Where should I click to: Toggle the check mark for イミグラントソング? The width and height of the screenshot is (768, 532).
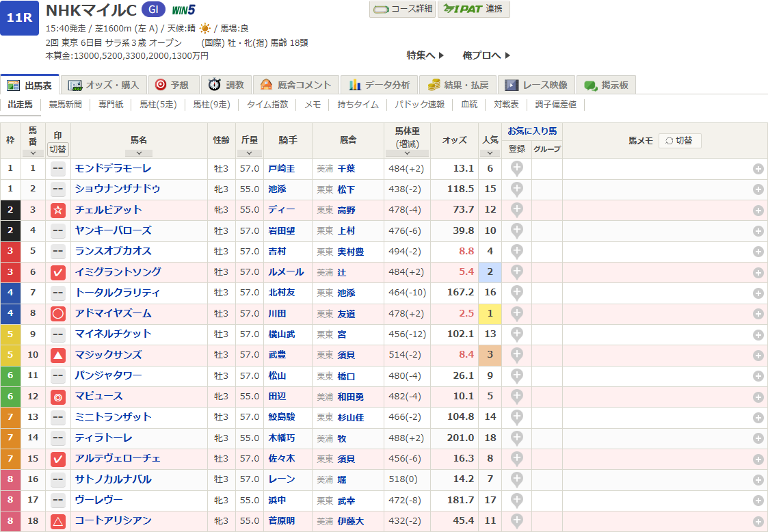click(x=58, y=272)
